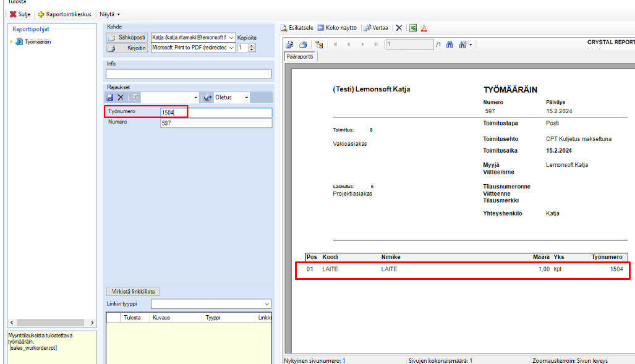Open the email recipient dropdown
Viewport: 635px width, 364px height.
(231, 38)
